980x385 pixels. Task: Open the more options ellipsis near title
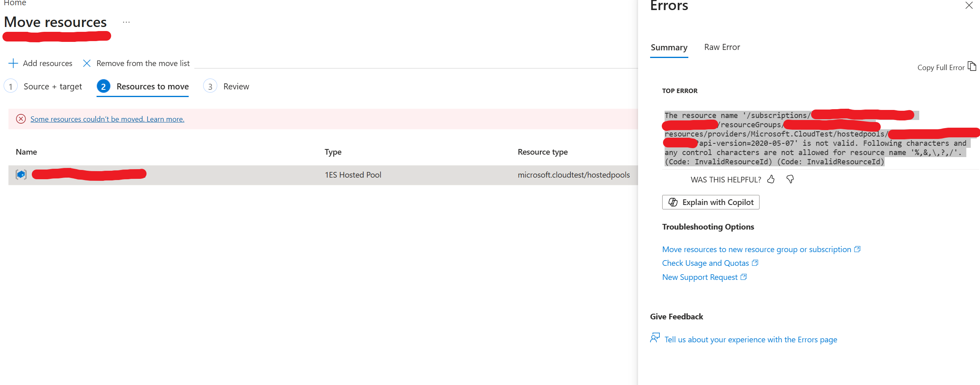tap(126, 22)
